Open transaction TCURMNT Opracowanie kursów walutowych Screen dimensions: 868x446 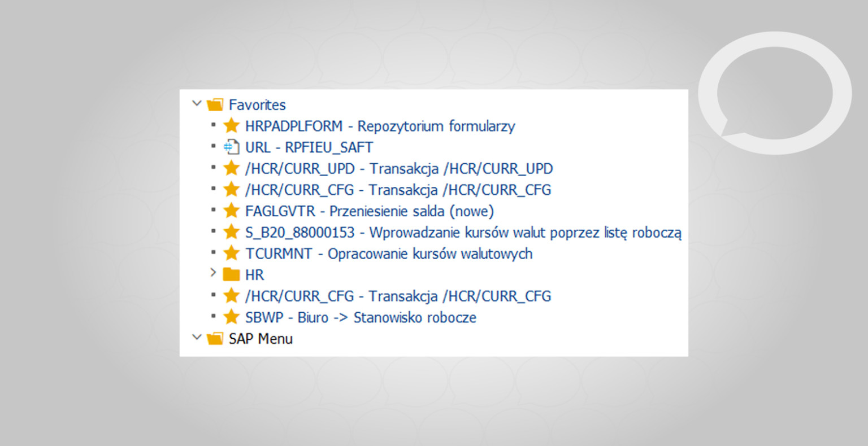(388, 253)
